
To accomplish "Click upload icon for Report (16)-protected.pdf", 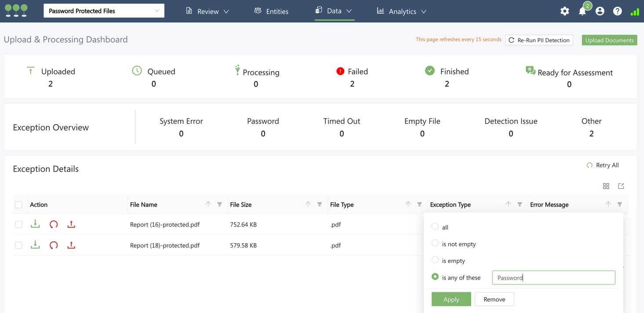I will pos(71,224).
